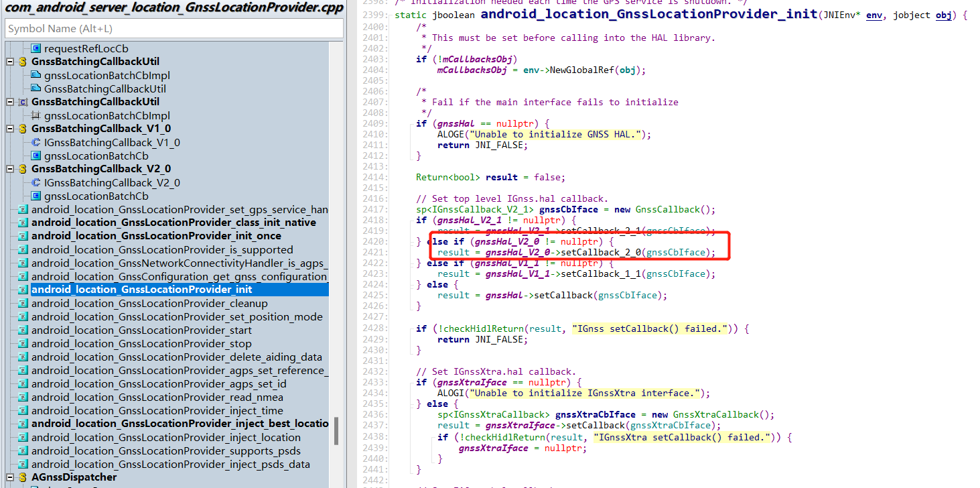Select android_location_GnssLocationProvider_inject_location symbol

166,437
